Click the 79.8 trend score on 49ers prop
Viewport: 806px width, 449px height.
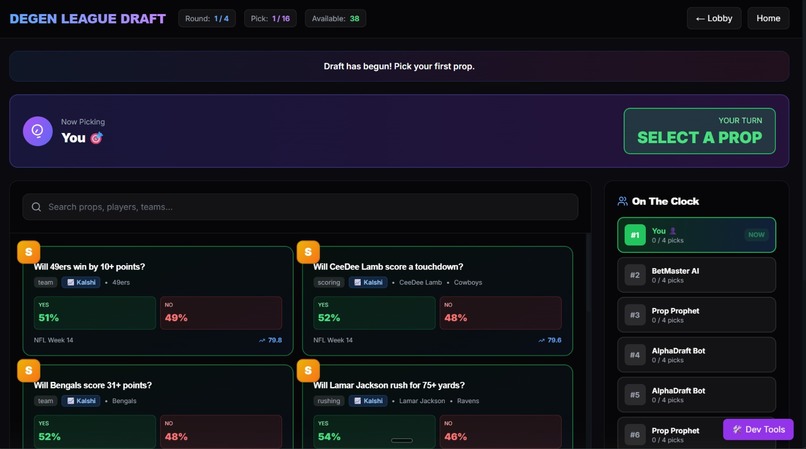[270, 340]
